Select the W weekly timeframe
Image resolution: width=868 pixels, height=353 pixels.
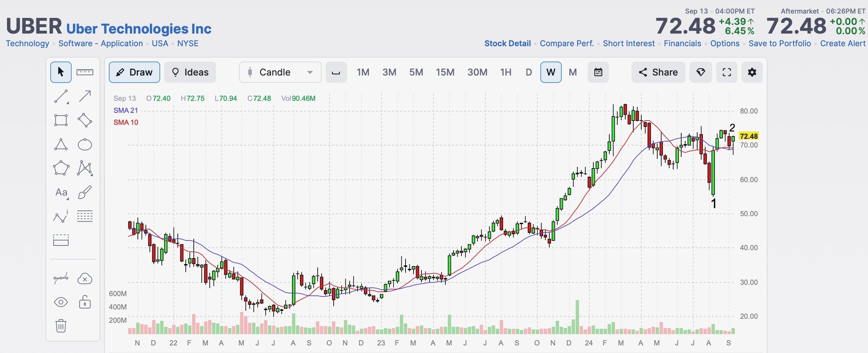[551, 72]
